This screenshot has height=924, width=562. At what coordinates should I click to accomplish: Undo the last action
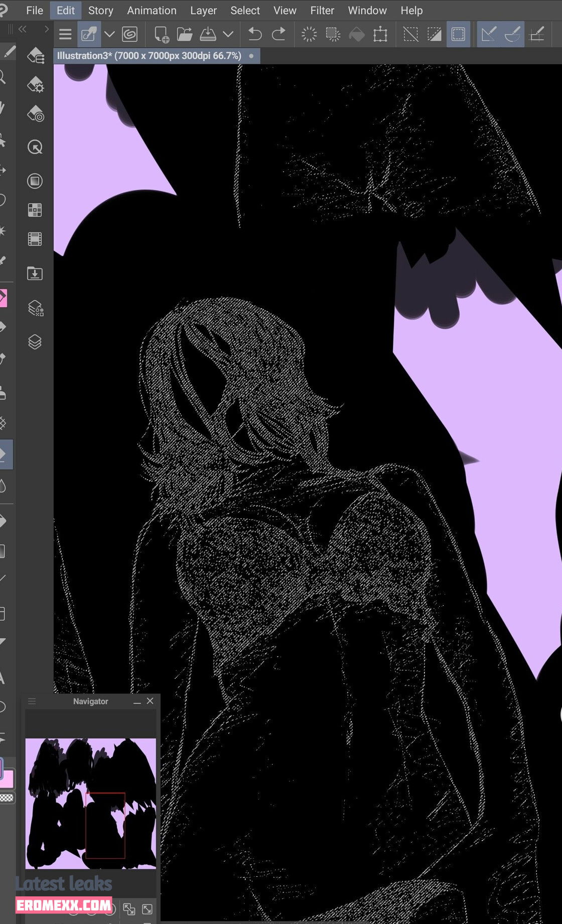point(255,34)
